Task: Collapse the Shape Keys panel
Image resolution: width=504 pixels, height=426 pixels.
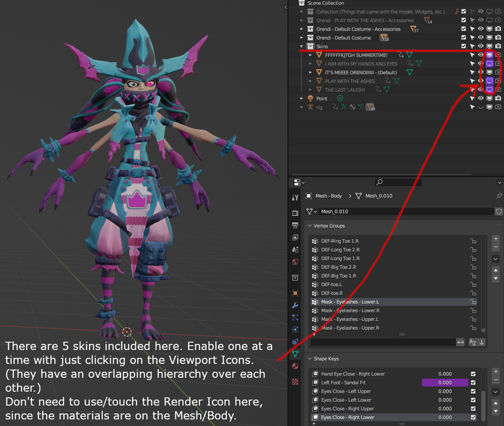Action: tap(310, 358)
